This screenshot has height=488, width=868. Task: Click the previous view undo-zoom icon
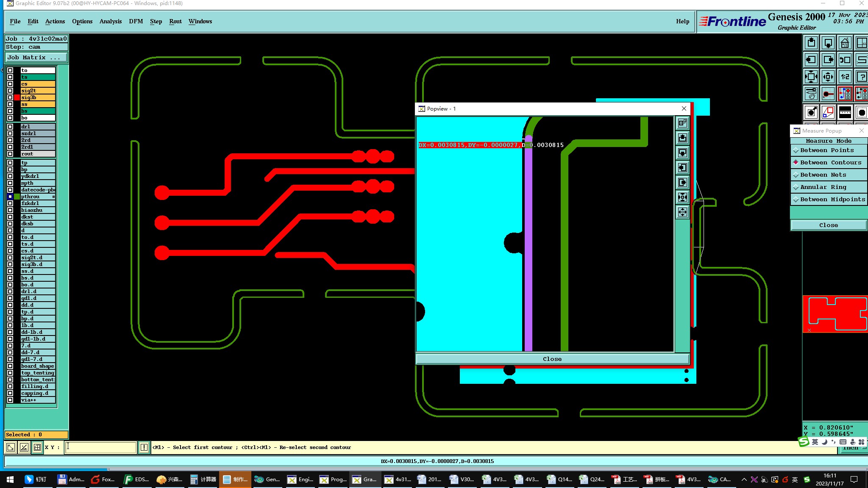pos(845,60)
